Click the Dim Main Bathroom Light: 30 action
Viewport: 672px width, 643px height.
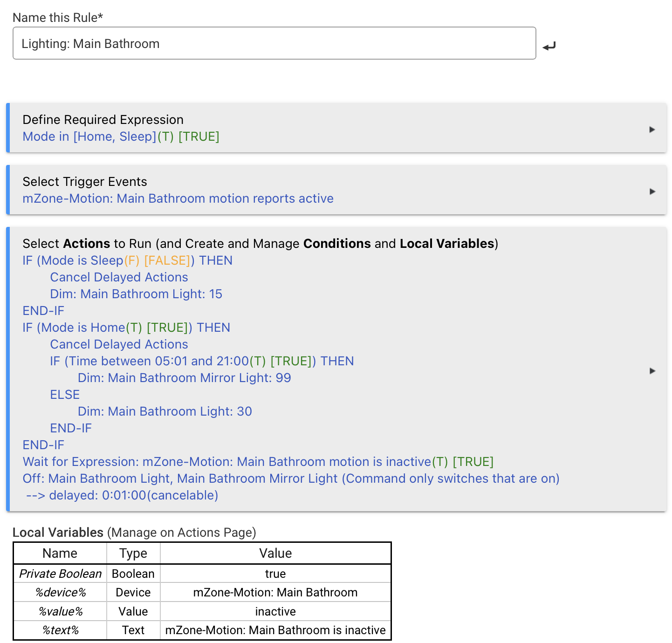165,411
